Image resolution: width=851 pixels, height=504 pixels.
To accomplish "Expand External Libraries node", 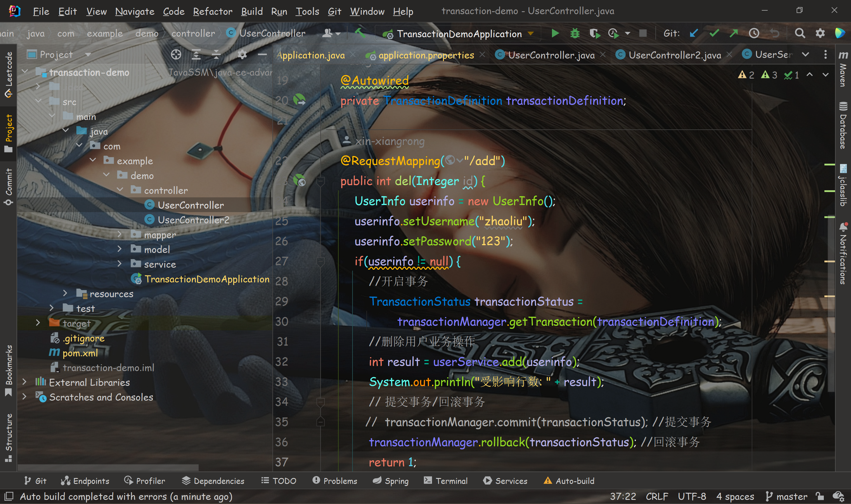I will click(24, 382).
